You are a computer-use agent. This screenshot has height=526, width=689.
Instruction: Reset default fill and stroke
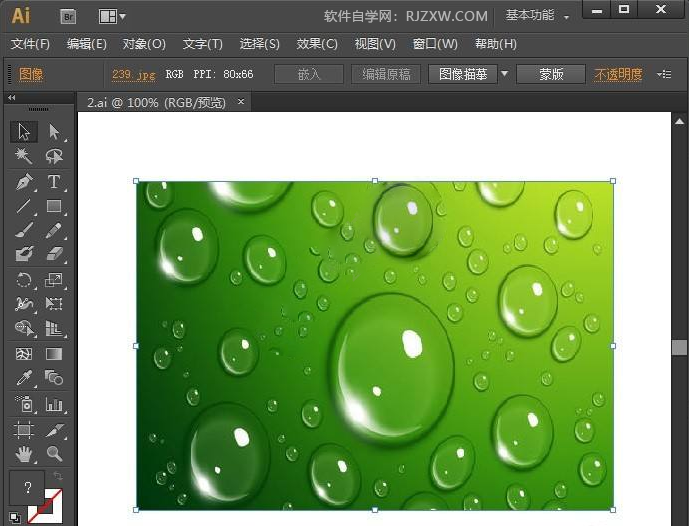pyautogui.click(x=15, y=518)
